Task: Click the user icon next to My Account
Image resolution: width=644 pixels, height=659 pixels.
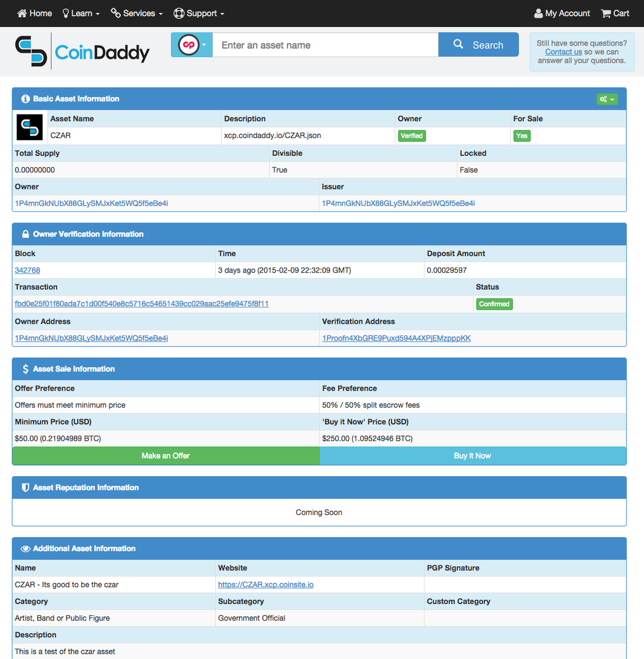Action: coord(539,13)
